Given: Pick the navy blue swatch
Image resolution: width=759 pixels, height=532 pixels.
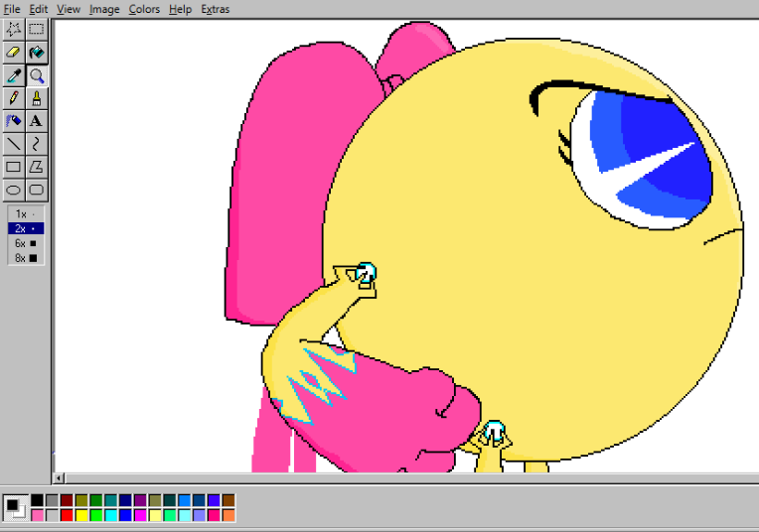Looking at the screenshot, I should [x=125, y=500].
